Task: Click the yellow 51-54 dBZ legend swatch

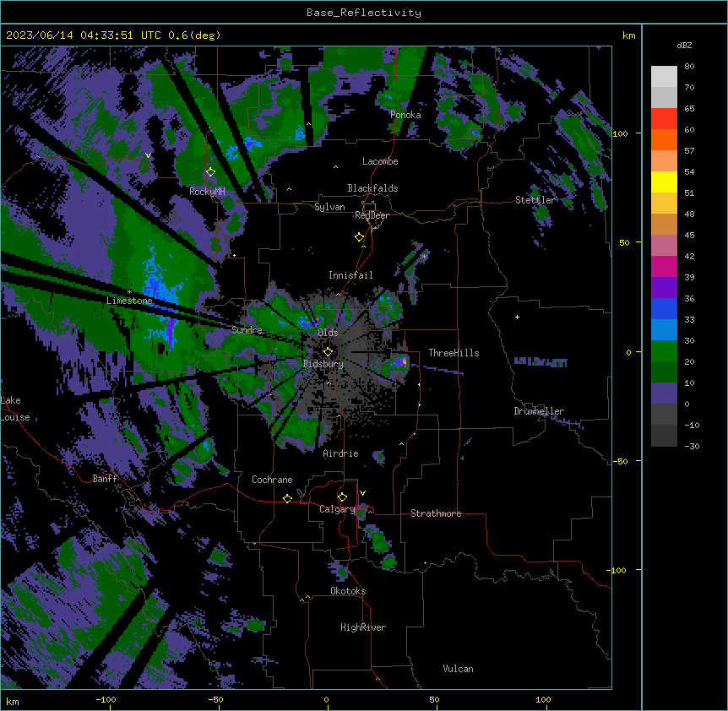Action: pos(664,182)
